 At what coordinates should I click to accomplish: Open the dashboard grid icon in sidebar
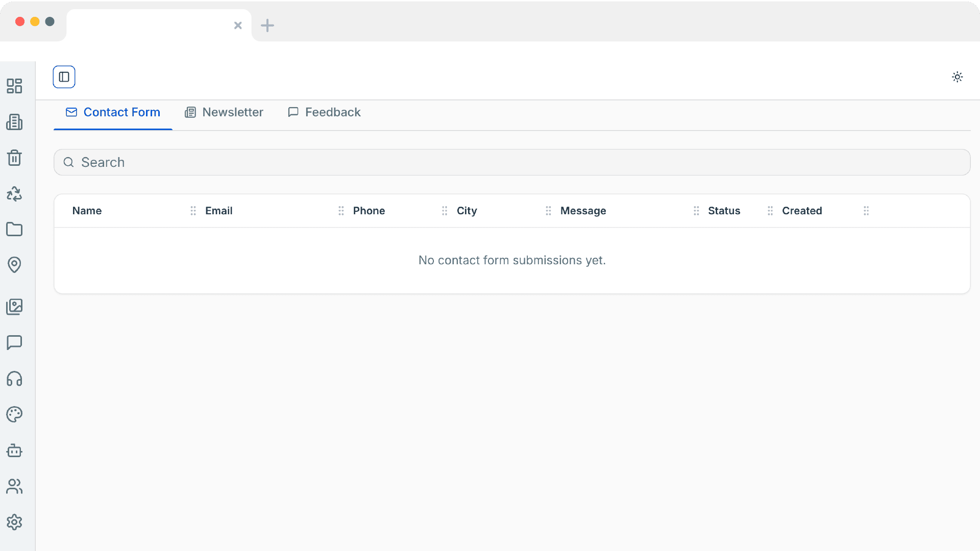tap(14, 86)
